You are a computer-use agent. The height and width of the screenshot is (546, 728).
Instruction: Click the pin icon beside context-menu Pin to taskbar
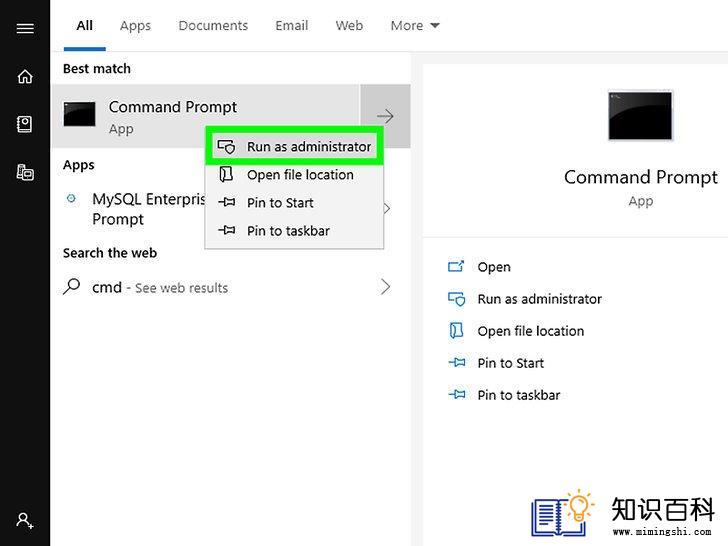point(227,230)
